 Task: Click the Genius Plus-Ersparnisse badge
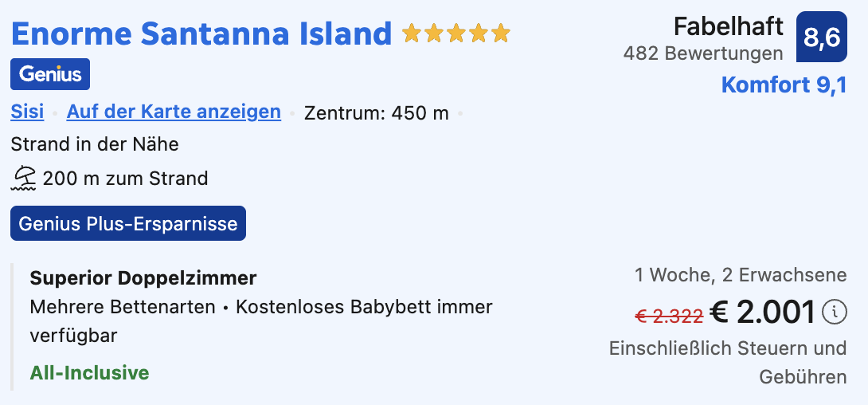click(x=128, y=223)
